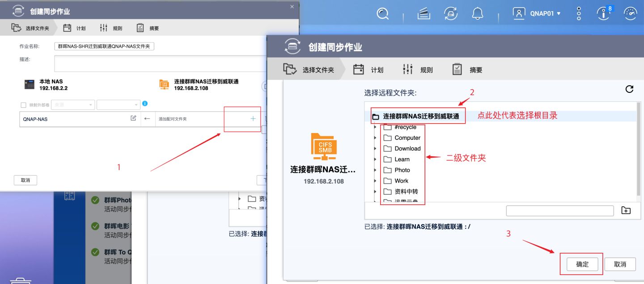This screenshot has height=284, width=644.
Task: Click green check icon beside 群晖电影 job
Action: (95, 226)
